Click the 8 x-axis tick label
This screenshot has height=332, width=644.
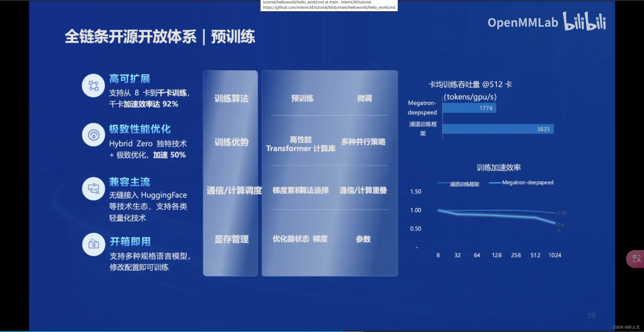pyautogui.click(x=438, y=255)
